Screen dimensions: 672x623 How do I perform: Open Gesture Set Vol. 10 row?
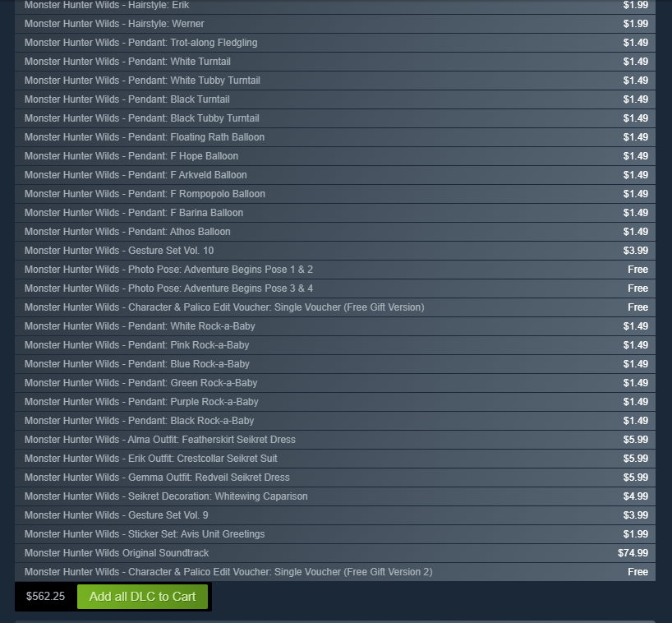click(x=335, y=251)
